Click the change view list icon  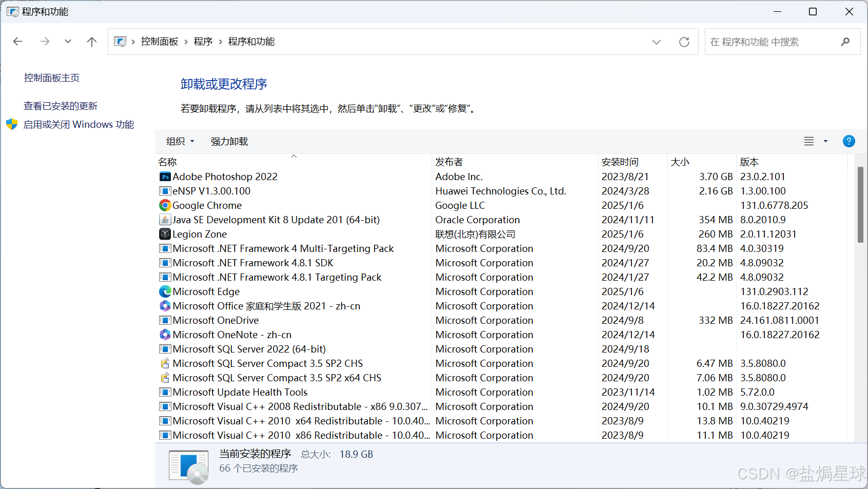pos(809,141)
